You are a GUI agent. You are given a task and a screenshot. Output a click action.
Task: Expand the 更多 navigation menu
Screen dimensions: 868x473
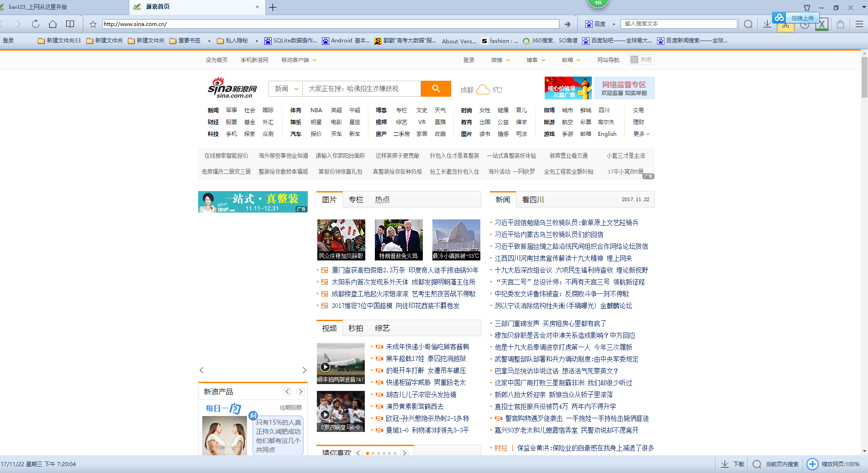(641, 134)
